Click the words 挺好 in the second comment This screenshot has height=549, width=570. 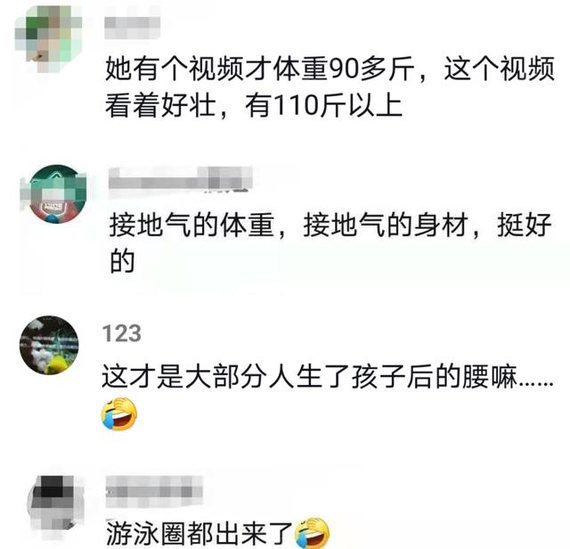click(x=524, y=225)
